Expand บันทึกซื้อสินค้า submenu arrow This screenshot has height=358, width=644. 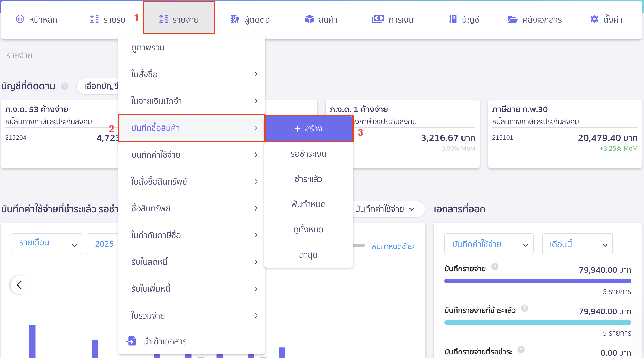256,128
